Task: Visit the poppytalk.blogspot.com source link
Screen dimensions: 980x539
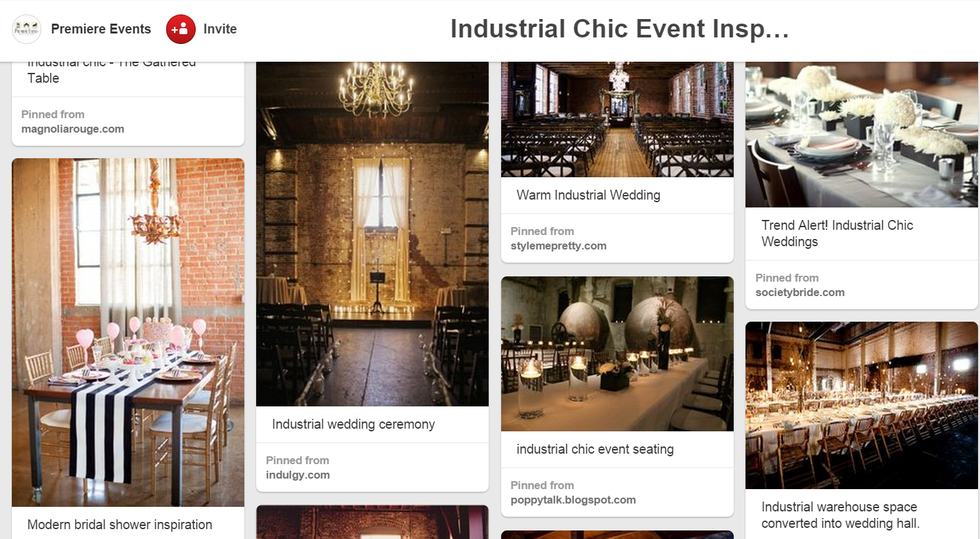Action: click(573, 500)
